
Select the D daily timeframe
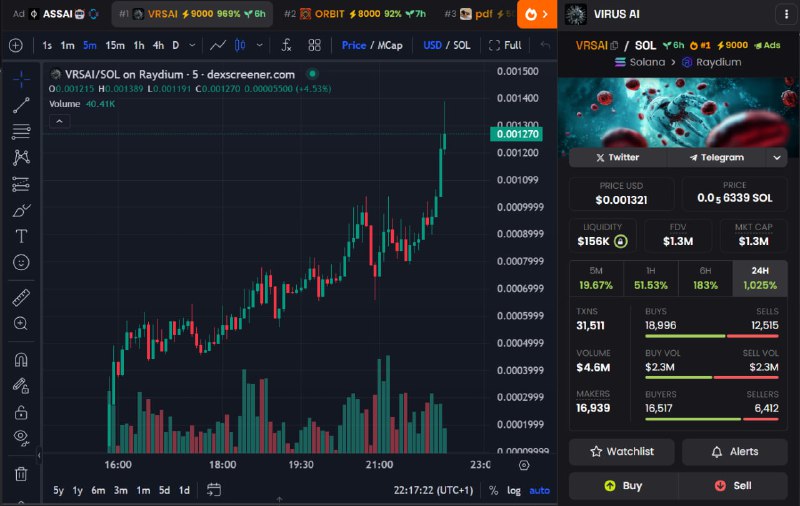(x=176, y=45)
